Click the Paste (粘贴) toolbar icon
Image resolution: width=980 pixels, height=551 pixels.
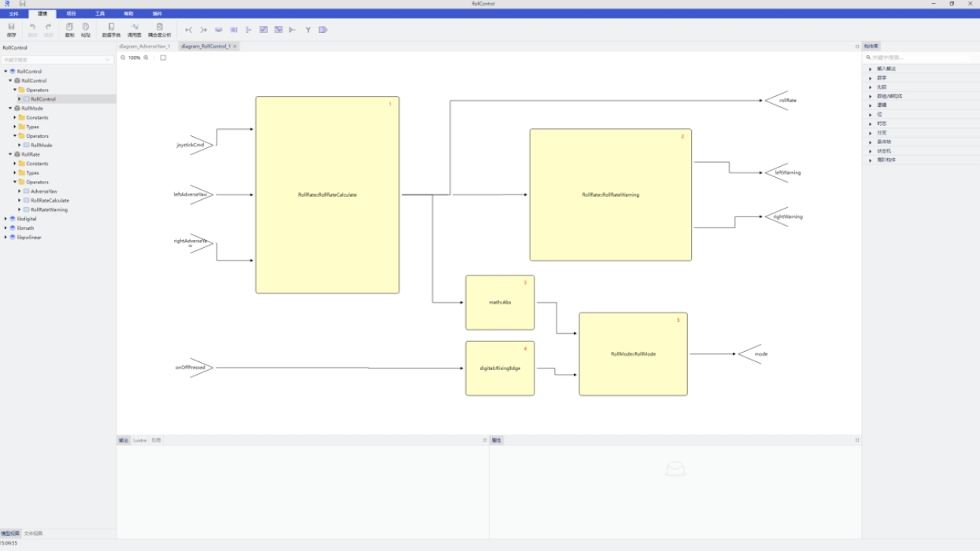(86, 29)
